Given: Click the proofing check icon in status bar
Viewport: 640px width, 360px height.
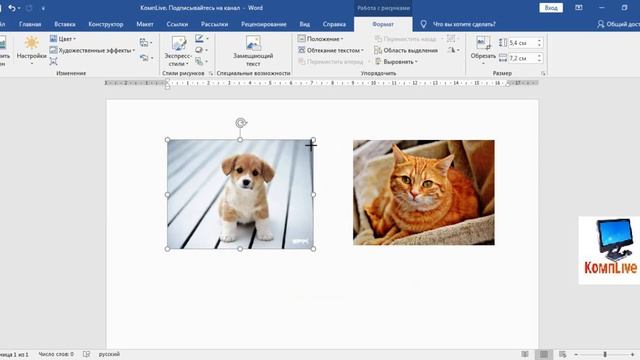Looking at the screenshot, I should tap(87, 354).
